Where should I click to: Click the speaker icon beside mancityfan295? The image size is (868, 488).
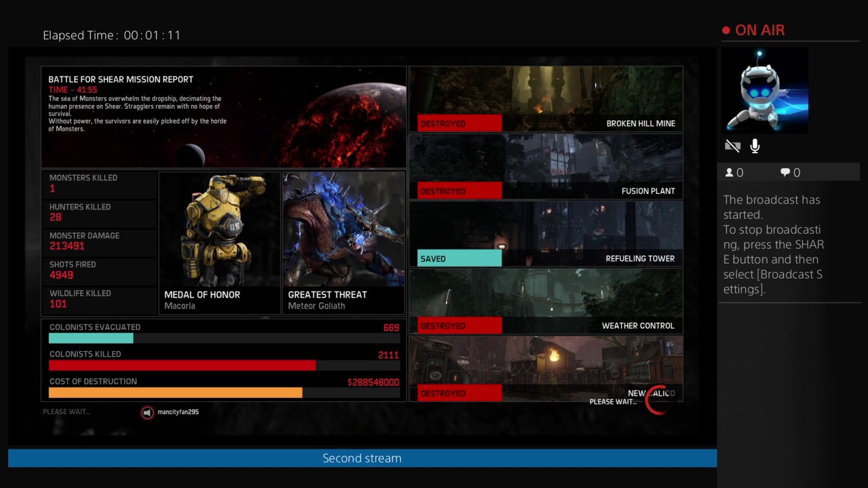click(x=147, y=412)
